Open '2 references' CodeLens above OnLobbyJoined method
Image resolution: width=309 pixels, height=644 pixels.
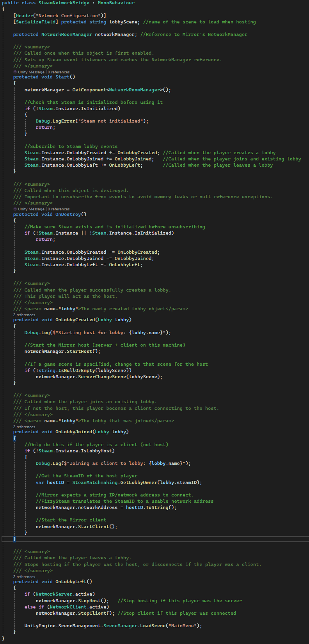pyautogui.click(x=24, y=427)
